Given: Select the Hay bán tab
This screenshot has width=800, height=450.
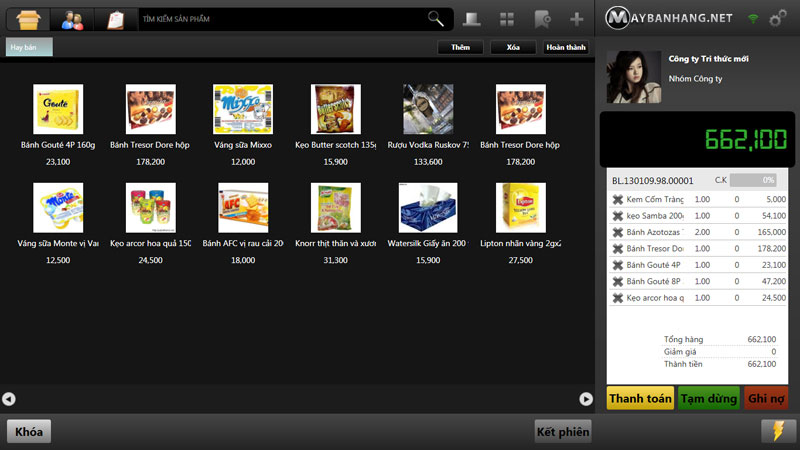Looking at the screenshot, I should tap(29, 47).
